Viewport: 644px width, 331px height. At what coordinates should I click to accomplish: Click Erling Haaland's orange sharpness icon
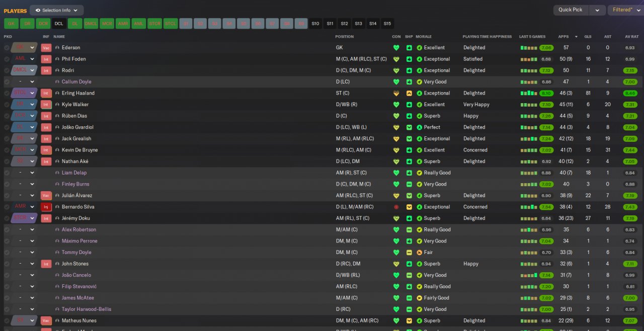[409, 93]
